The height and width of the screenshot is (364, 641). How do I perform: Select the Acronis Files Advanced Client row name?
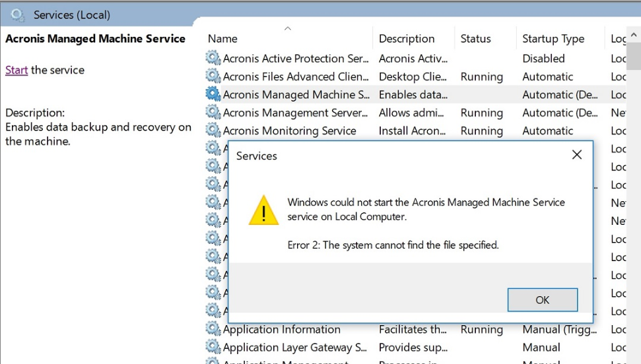295,76
